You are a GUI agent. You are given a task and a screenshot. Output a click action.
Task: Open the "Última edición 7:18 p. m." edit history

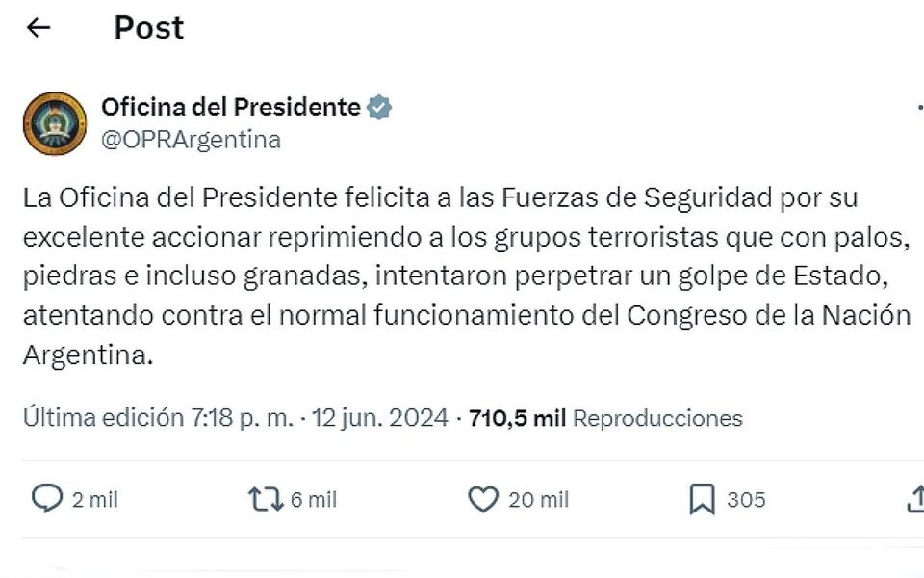157,418
